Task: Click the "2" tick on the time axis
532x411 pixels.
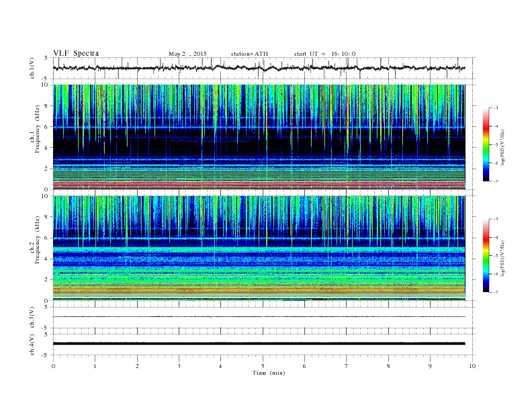Action: tap(137, 366)
